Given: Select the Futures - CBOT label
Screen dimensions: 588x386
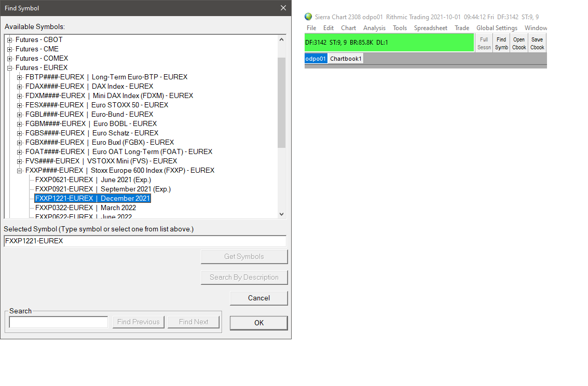Looking at the screenshot, I should [39, 40].
